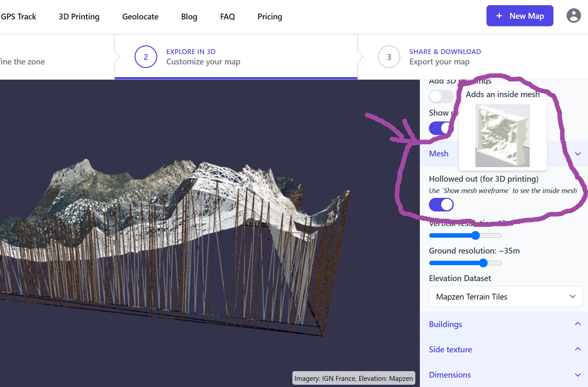Image resolution: width=588 pixels, height=387 pixels.
Task: Click the plus icon on New Map button
Action: coord(499,16)
